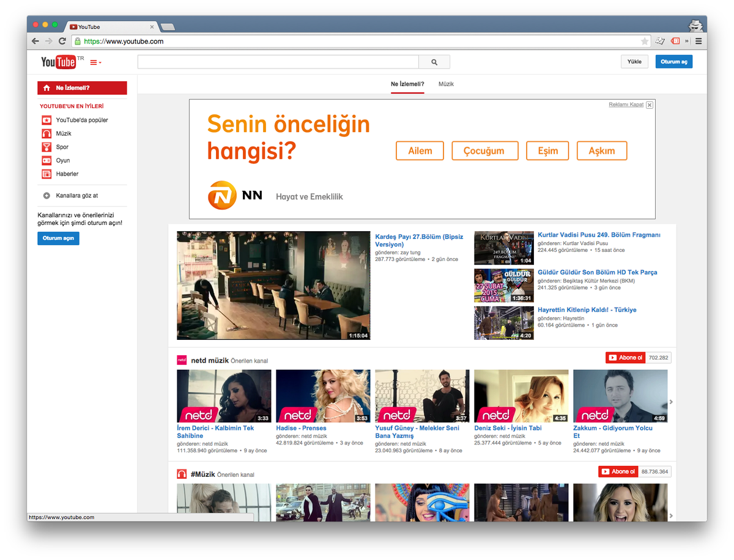Screen dimensions: 734x560
Task: Click the green padlock in the address bar
Action: [x=77, y=41]
